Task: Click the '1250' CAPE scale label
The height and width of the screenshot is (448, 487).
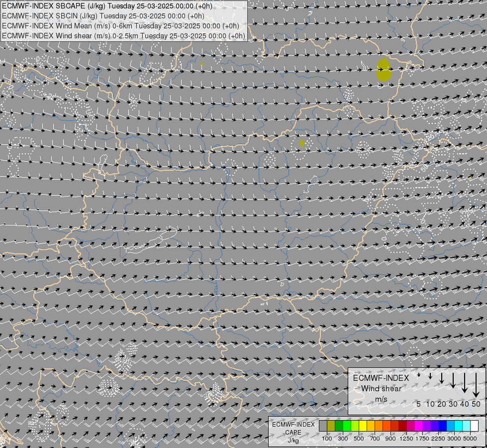Action: [x=406, y=439]
